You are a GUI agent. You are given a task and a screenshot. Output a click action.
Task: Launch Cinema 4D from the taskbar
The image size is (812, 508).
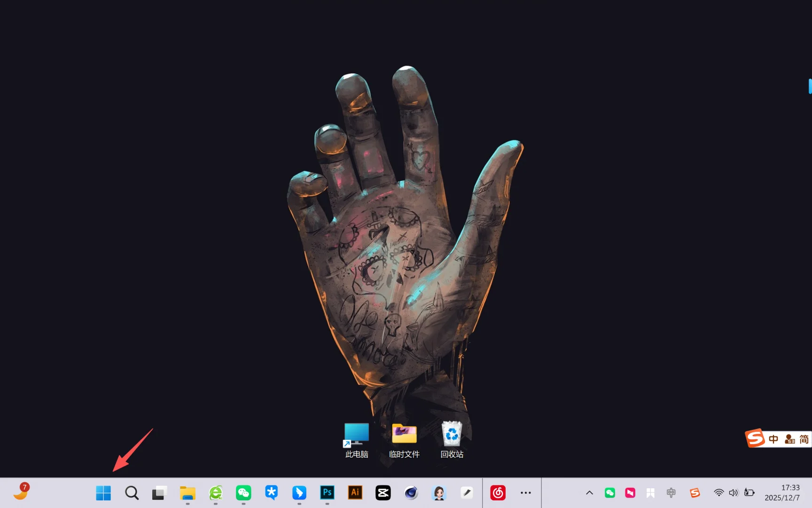point(411,493)
